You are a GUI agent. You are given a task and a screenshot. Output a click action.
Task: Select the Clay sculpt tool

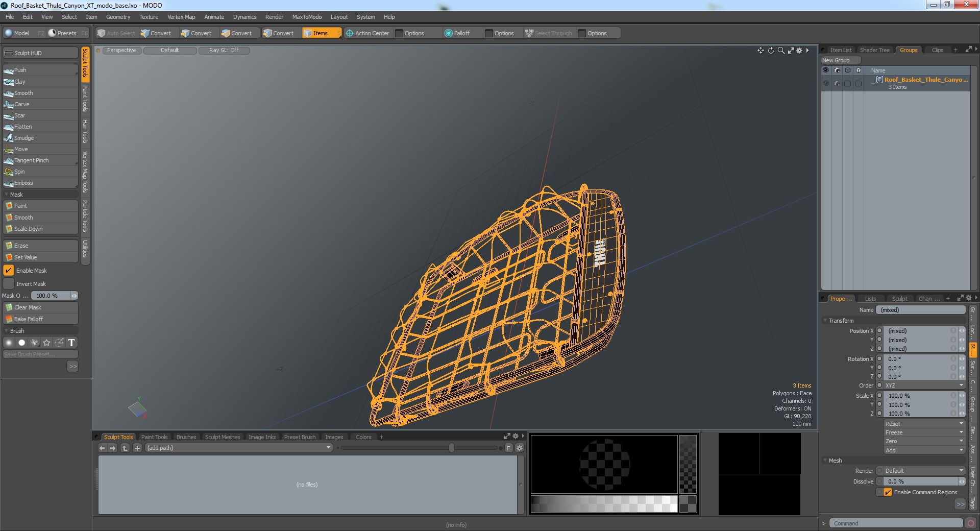[x=40, y=82]
